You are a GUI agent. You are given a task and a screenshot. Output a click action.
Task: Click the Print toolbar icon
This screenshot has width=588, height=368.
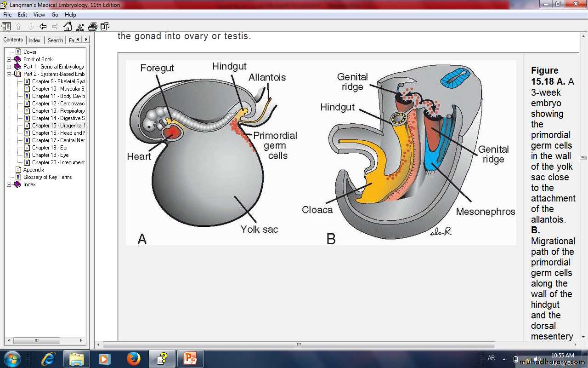93,26
